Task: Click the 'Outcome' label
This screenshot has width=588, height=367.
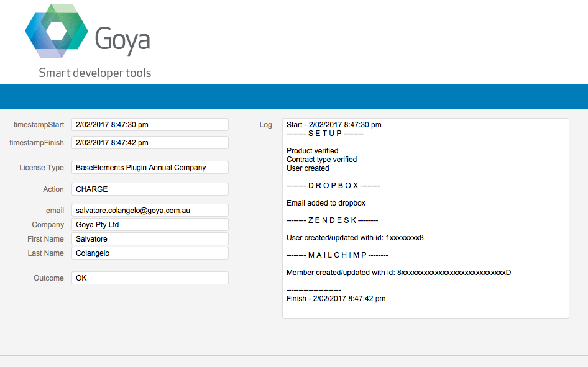Action: click(x=48, y=278)
